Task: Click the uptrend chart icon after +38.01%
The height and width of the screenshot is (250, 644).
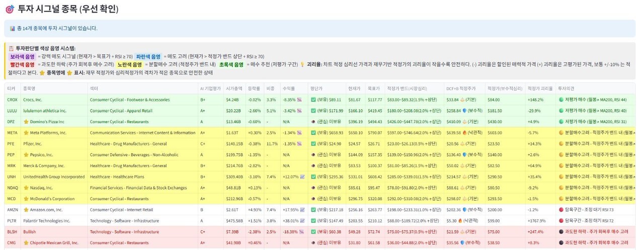Action: [x=302, y=221]
